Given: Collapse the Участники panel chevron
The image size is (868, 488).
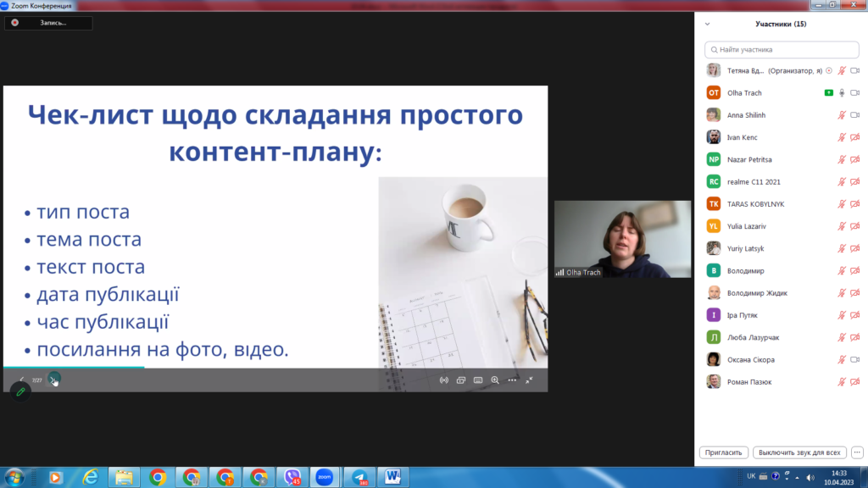Looking at the screenshot, I should pos(708,25).
